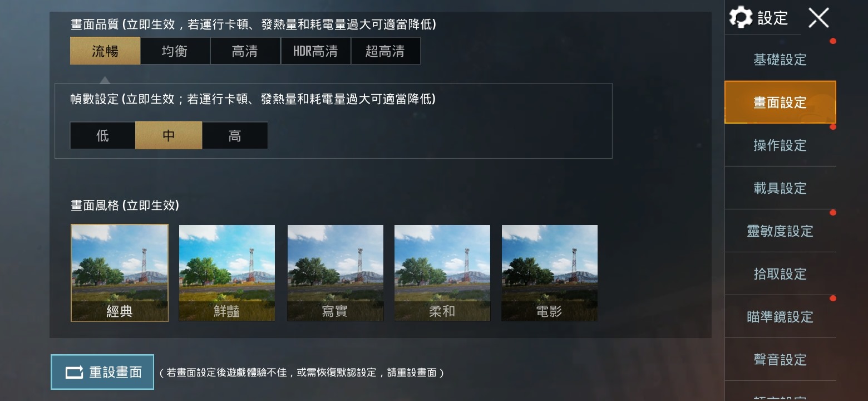Pick the 經典 style thumbnail
The image size is (868, 401).
pos(120,273)
